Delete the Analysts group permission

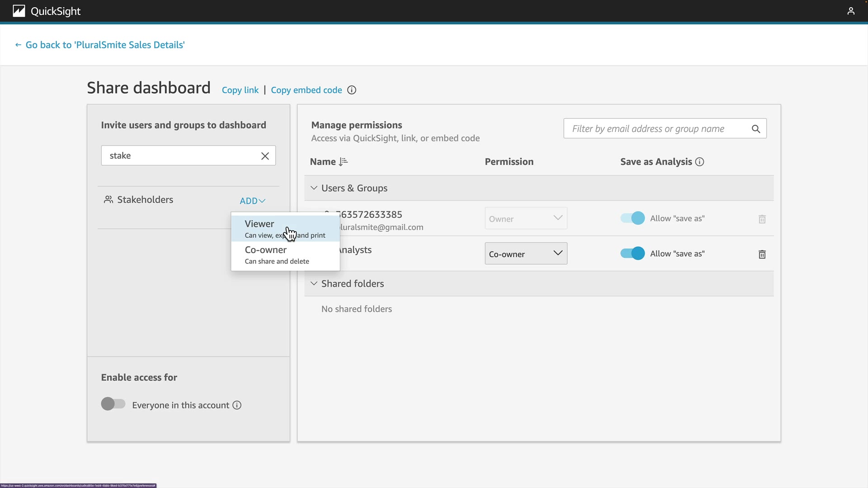[762, 254]
